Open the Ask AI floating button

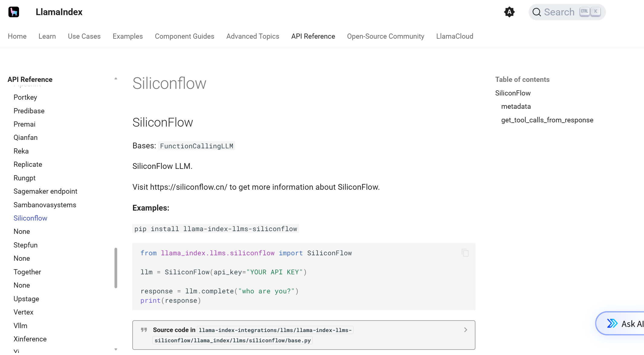[625, 324]
